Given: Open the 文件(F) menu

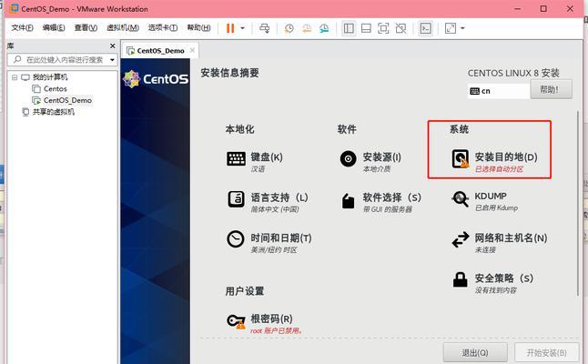Looking at the screenshot, I should pos(22,27).
